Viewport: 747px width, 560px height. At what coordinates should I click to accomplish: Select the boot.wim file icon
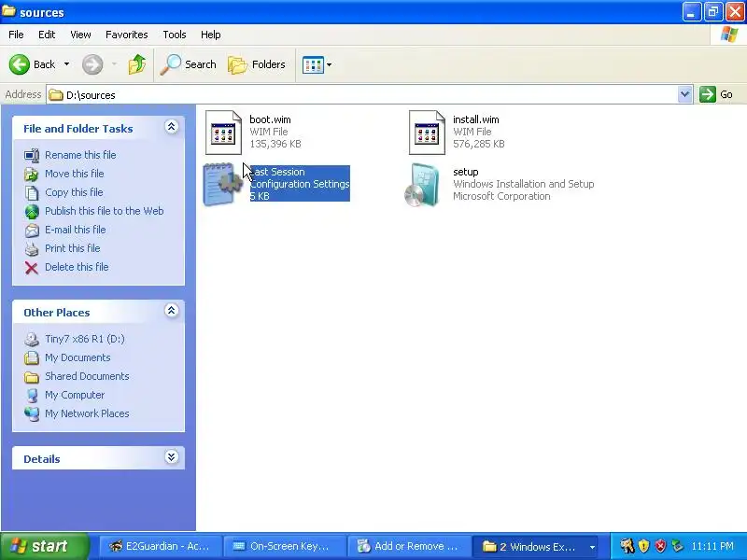click(x=223, y=133)
